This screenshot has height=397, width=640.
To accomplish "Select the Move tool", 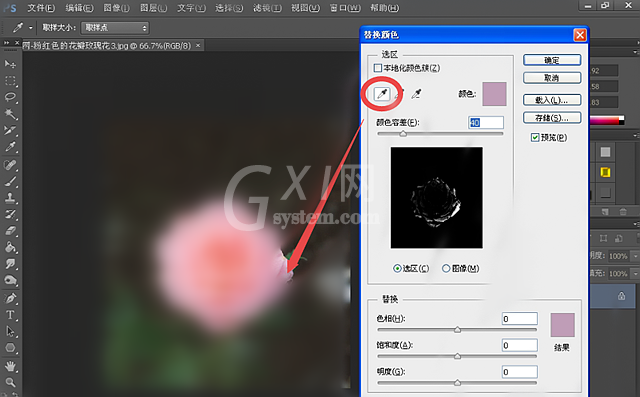I will (10, 64).
